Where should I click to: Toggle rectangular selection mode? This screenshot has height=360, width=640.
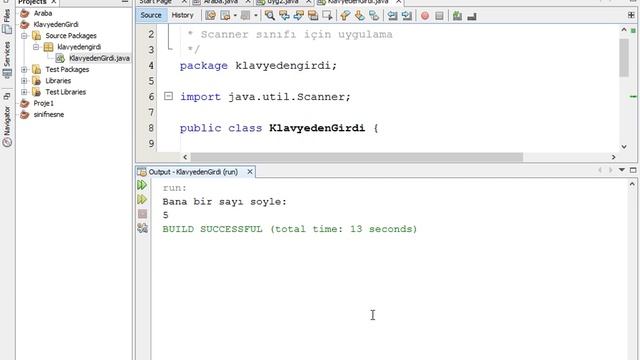coord(327,16)
